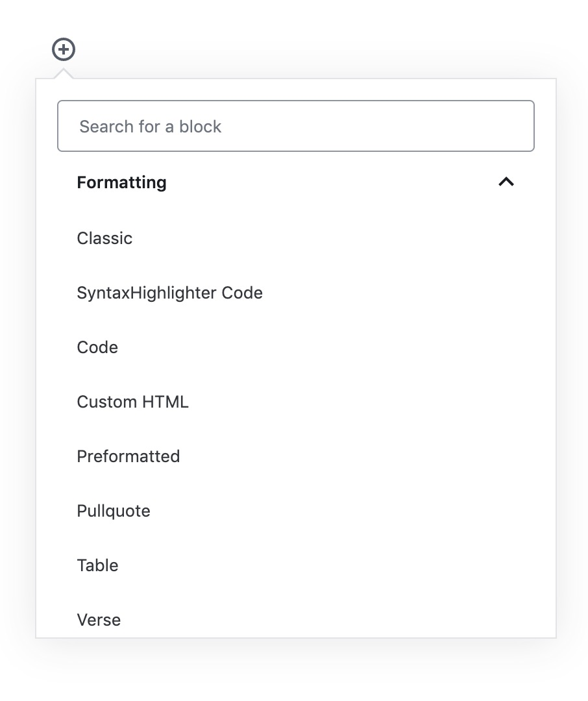Viewport: 588px width, 701px height.
Task: Click the Formatting category heading
Action: (121, 182)
